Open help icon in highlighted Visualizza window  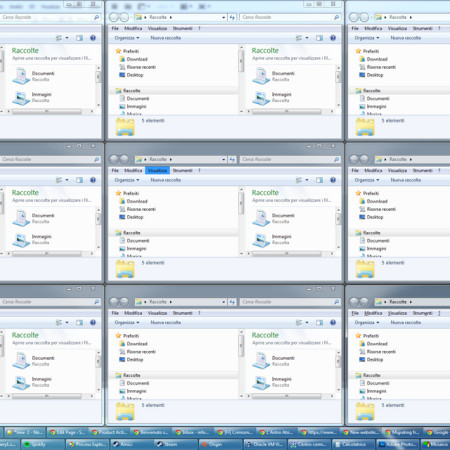point(333,180)
